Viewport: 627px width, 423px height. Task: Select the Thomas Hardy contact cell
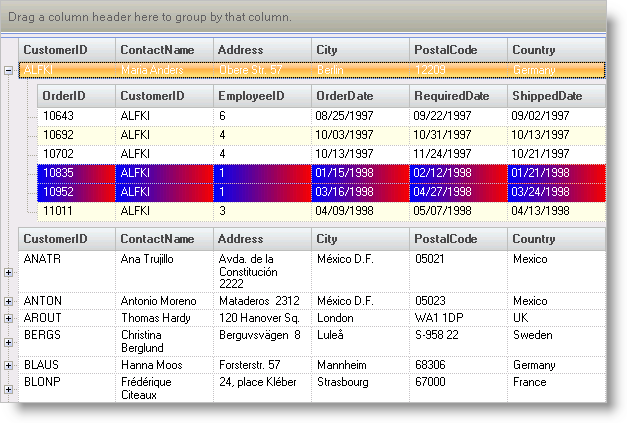click(x=164, y=317)
